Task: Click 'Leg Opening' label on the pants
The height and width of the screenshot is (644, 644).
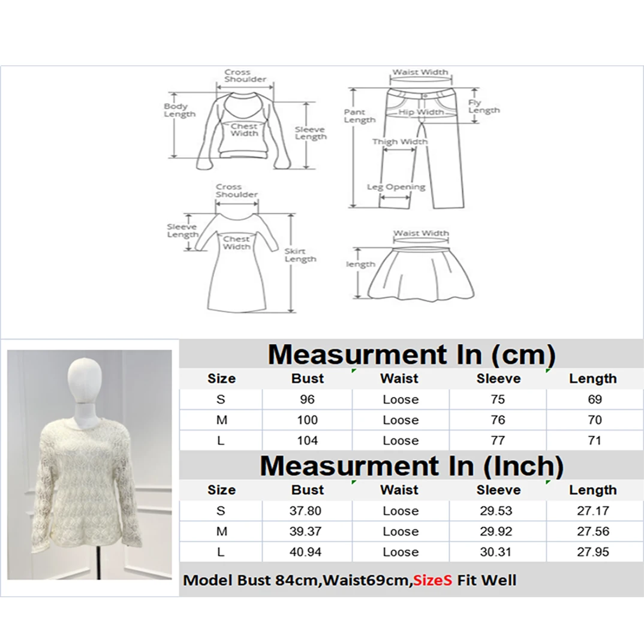Action: [x=396, y=187]
